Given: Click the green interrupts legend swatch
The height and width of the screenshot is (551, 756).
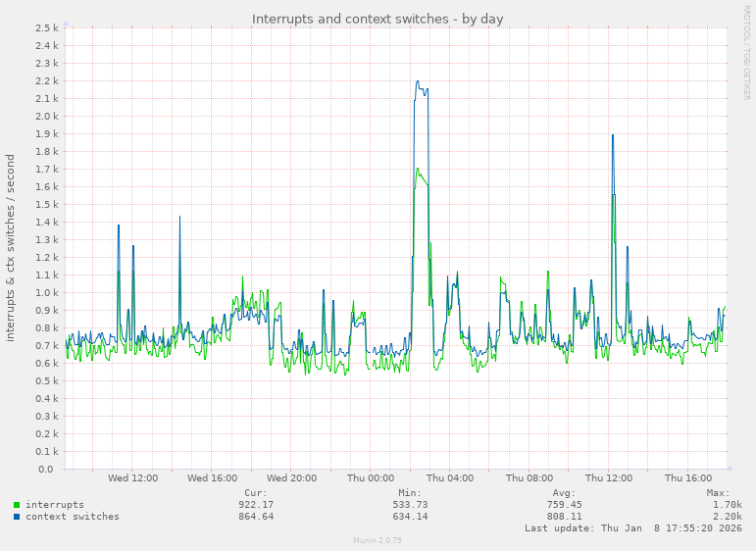Looking at the screenshot, I should pos(17,505).
